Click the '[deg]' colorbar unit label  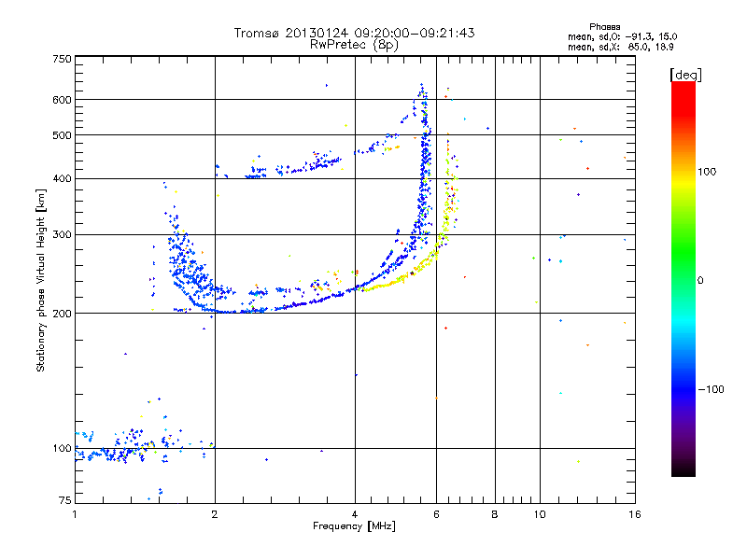click(x=685, y=75)
